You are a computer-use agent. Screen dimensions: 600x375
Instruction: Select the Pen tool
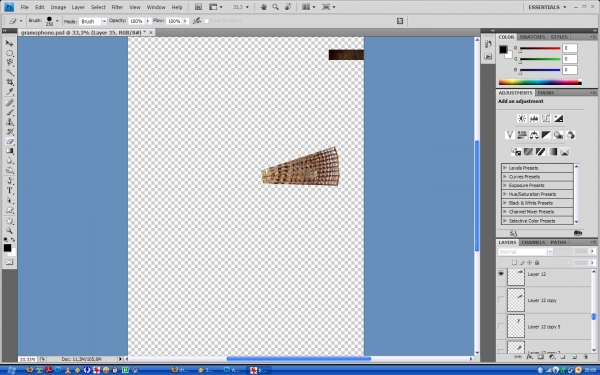(9, 181)
